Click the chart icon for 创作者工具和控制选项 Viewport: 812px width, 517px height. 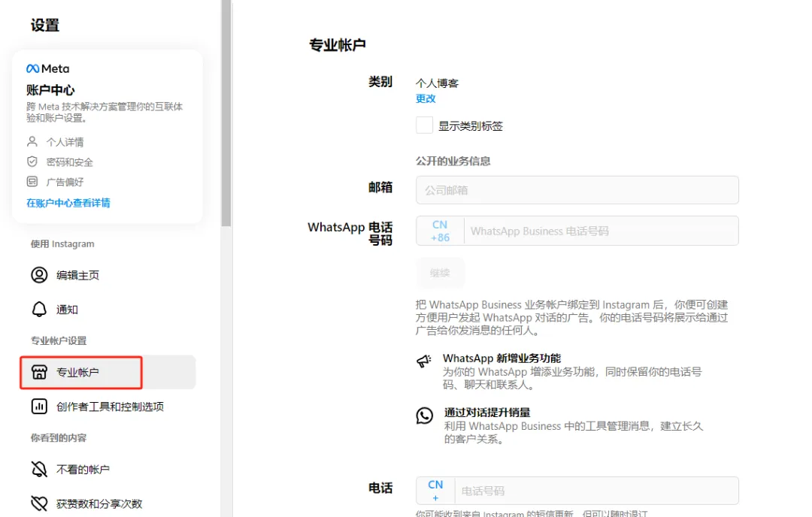click(x=39, y=407)
